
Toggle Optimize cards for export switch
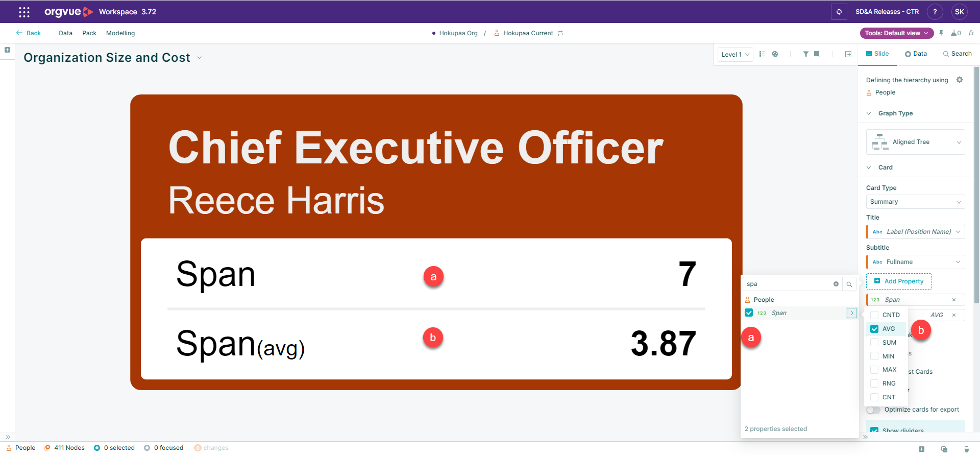pyautogui.click(x=873, y=410)
